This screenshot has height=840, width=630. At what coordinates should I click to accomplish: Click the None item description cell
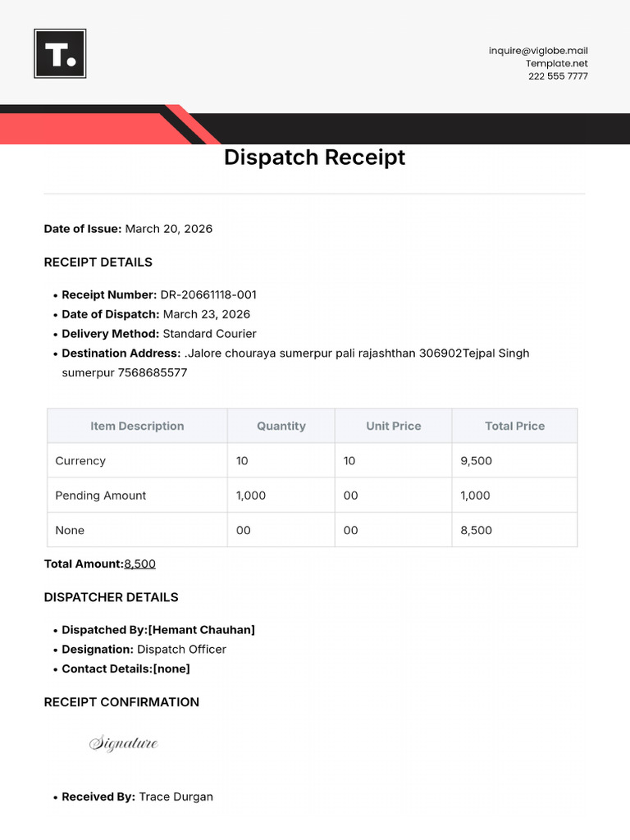point(137,531)
